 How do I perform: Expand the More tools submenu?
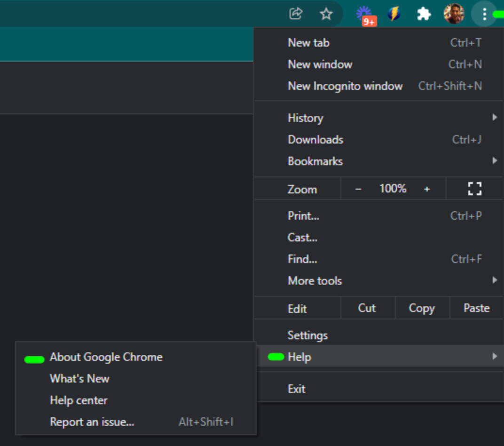pyautogui.click(x=378, y=281)
